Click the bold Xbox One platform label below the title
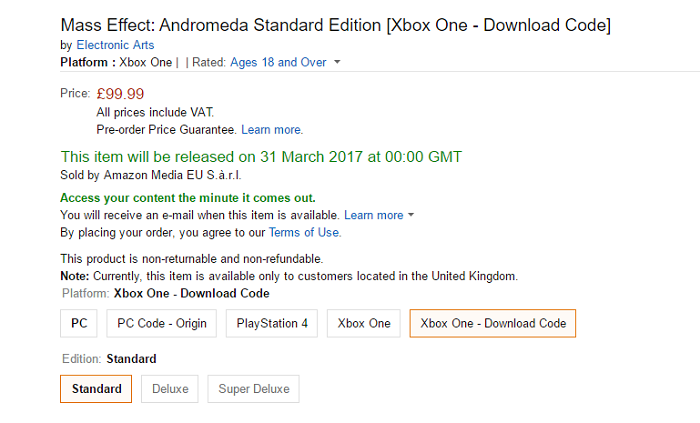This screenshot has width=700, height=423. click(145, 62)
